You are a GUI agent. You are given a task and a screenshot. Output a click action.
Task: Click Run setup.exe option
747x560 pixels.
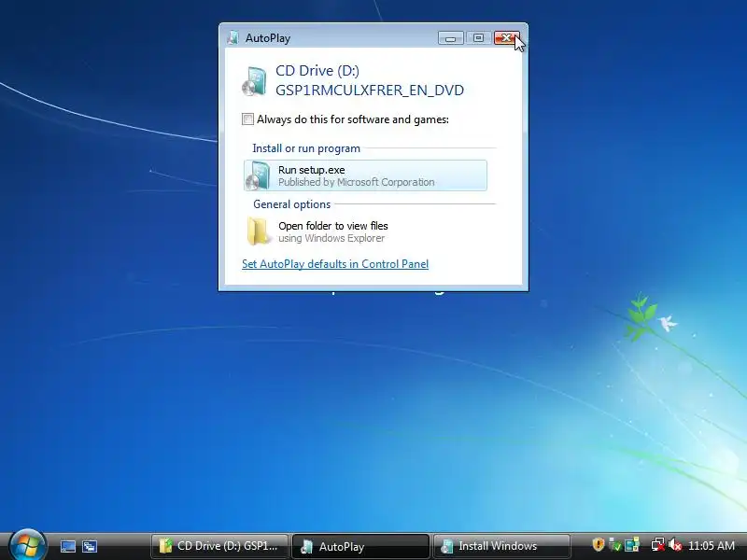pos(365,175)
